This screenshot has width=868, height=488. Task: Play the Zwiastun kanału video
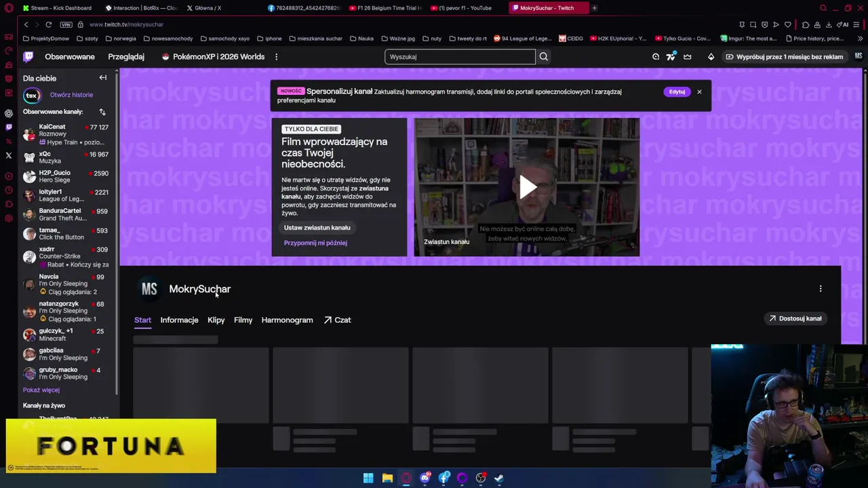click(527, 187)
